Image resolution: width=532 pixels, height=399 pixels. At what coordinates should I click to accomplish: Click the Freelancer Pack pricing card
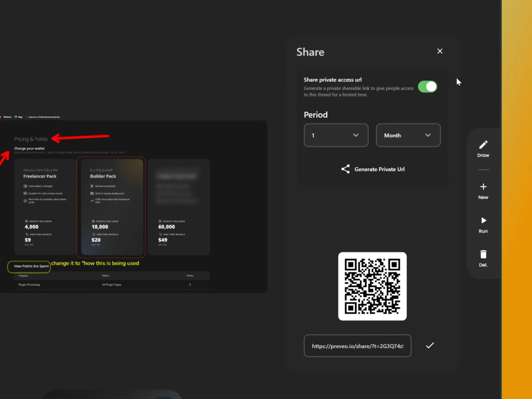coord(45,207)
